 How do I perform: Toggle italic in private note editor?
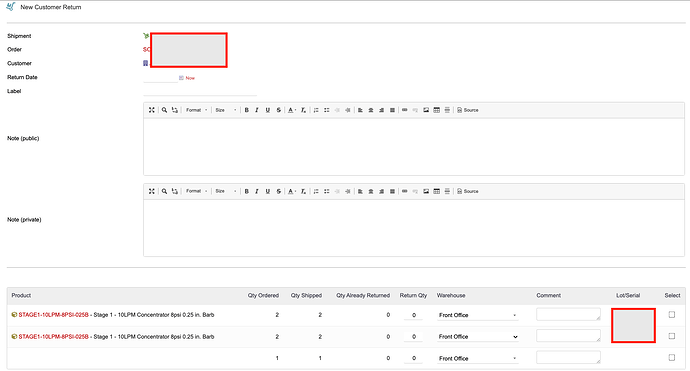[257, 191]
